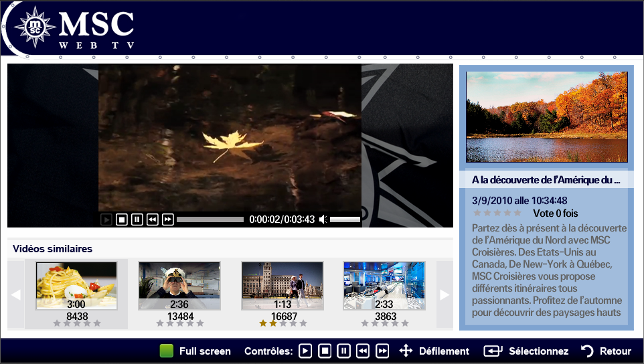Fast-forward the video in the player bar
Screen dimensions: 644x364
(167, 219)
